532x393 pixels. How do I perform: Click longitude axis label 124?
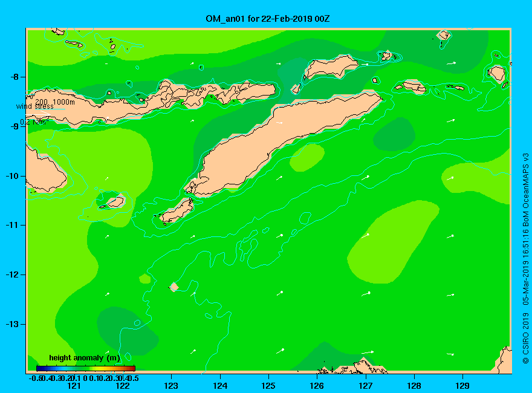(220, 386)
